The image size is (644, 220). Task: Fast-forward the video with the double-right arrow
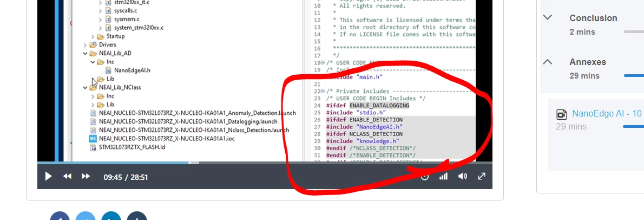click(86, 177)
